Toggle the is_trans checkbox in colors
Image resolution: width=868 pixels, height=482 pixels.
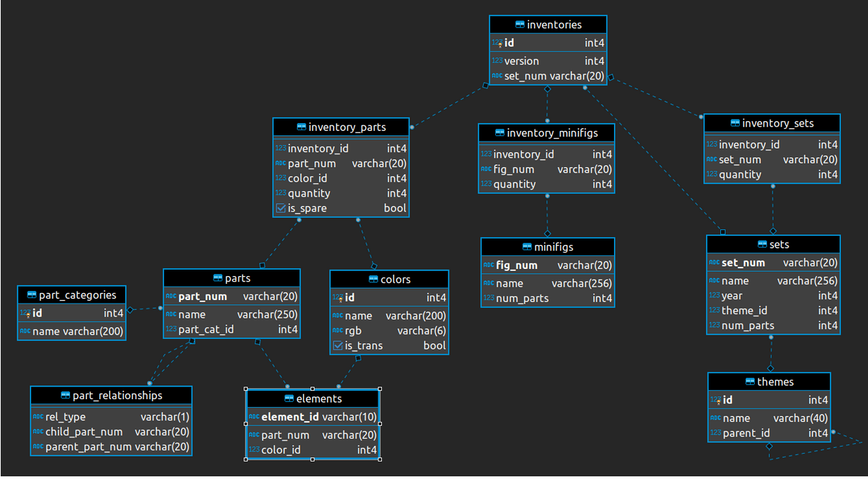click(x=338, y=345)
